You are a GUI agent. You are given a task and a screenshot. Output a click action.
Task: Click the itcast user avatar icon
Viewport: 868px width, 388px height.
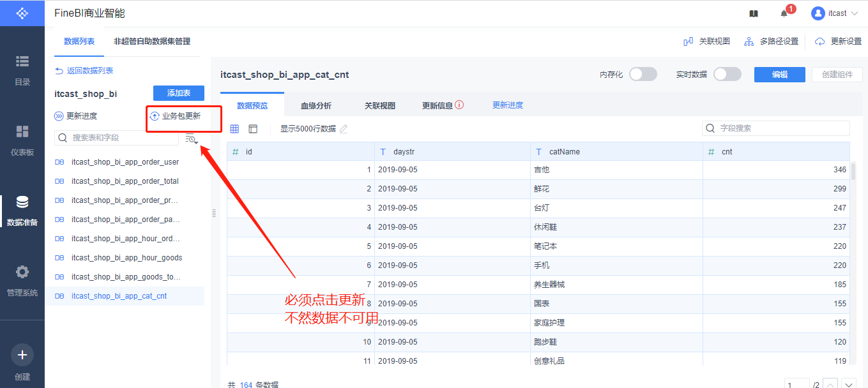click(818, 13)
